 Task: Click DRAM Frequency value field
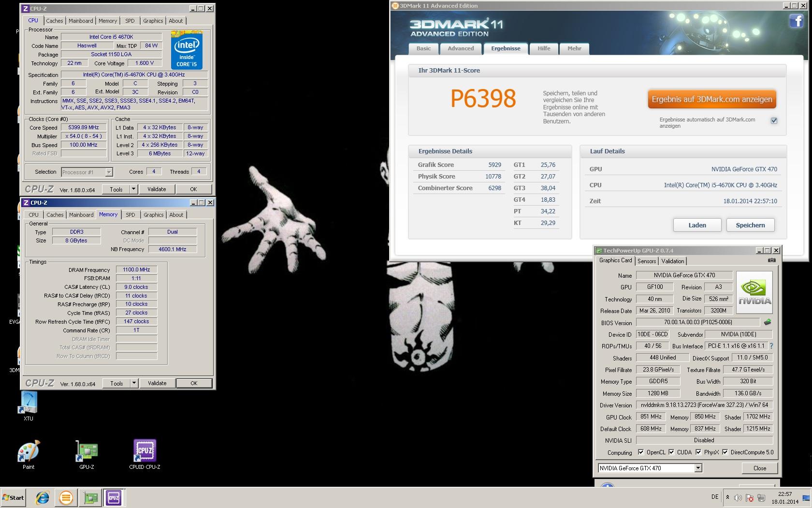pyautogui.click(x=137, y=269)
